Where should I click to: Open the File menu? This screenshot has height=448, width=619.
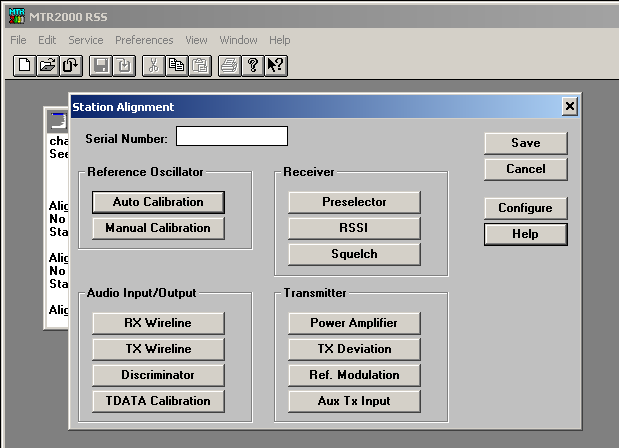pos(18,40)
